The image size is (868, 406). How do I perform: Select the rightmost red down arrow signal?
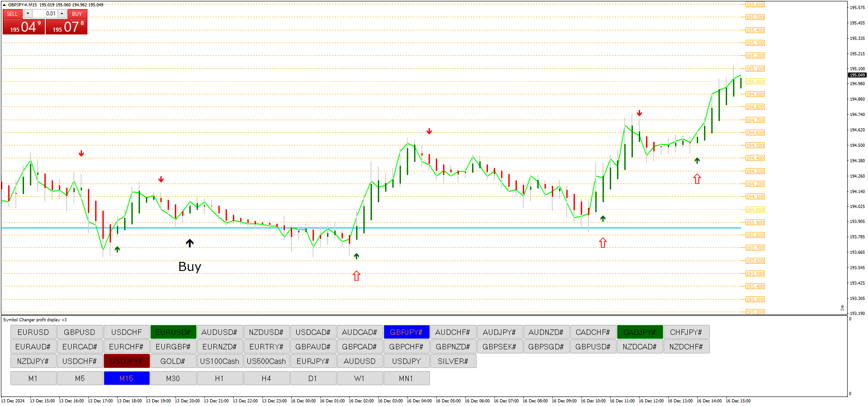click(x=639, y=113)
